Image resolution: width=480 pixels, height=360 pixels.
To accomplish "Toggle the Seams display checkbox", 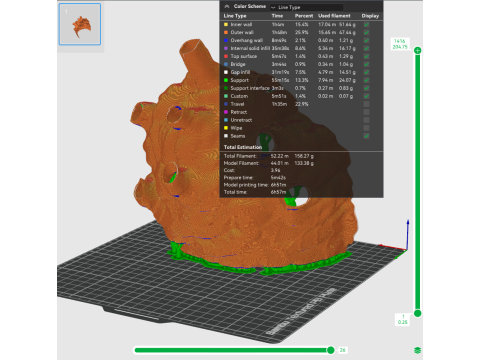I will 366,136.
